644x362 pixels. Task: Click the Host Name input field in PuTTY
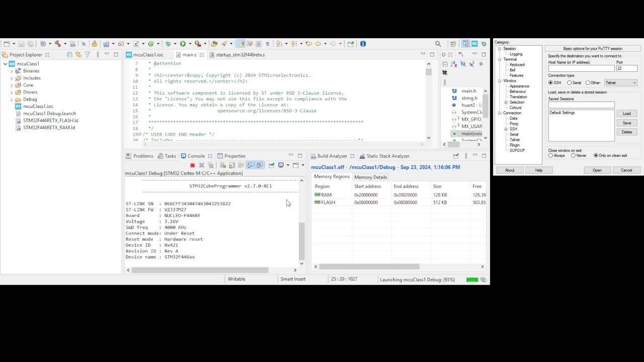point(581,68)
